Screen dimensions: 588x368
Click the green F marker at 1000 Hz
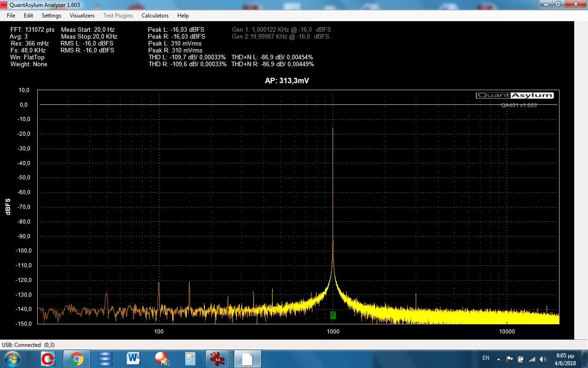click(x=333, y=315)
